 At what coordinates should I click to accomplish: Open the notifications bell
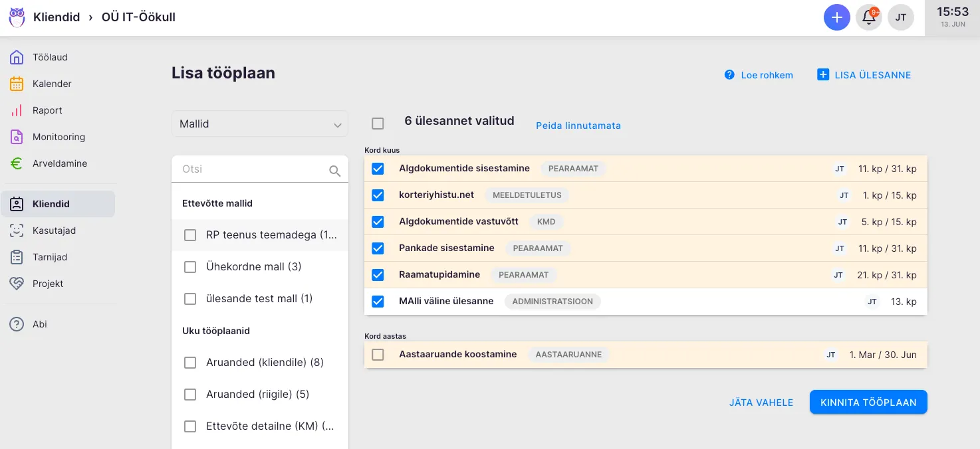(869, 17)
